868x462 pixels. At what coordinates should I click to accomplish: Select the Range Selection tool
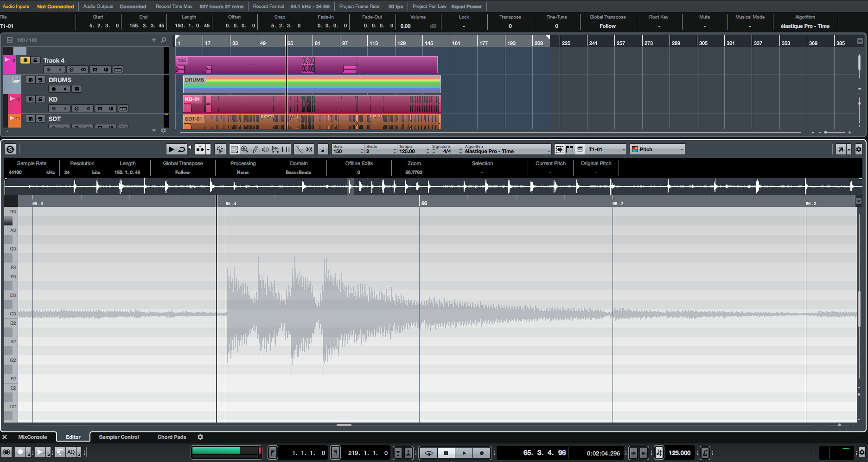click(x=234, y=149)
